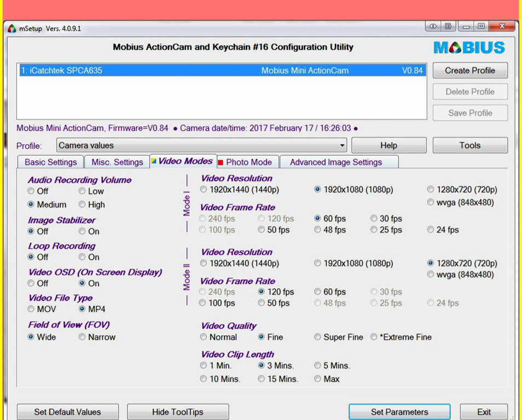The width and height of the screenshot is (522, 420).
Task: Open the Profile dropdown arrow
Action: (343, 145)
